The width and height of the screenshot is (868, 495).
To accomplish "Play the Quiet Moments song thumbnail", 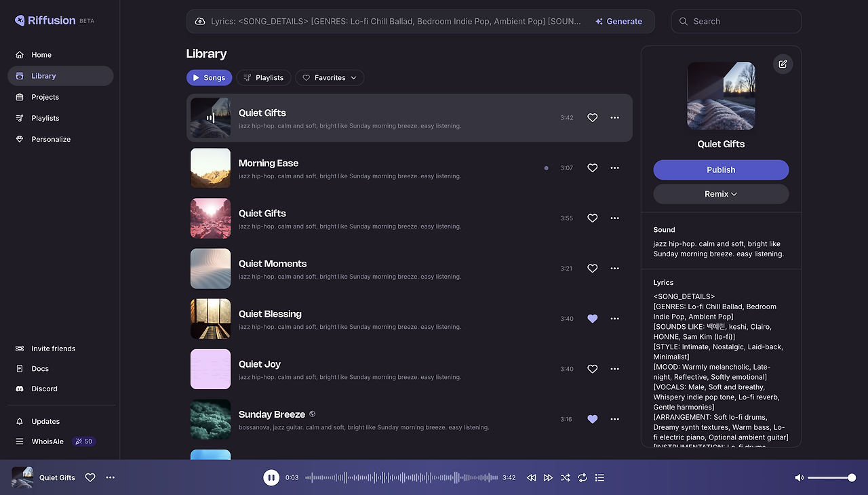I will pyautogui.click(x=210, y=269).
